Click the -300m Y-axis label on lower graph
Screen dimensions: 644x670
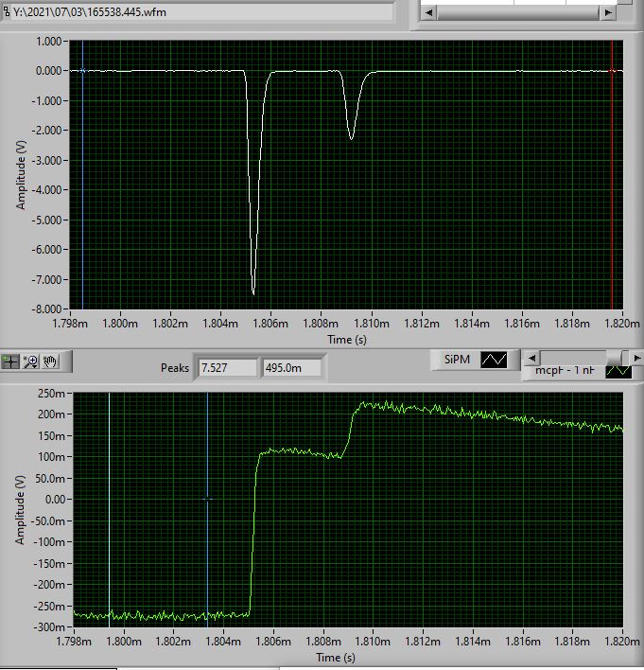[x=49, y=627]
